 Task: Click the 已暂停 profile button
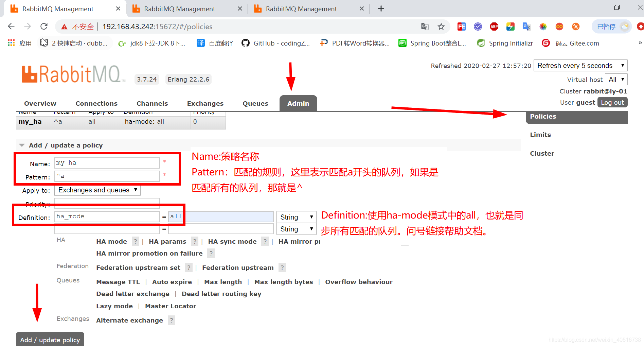click(x=611, y=27)
